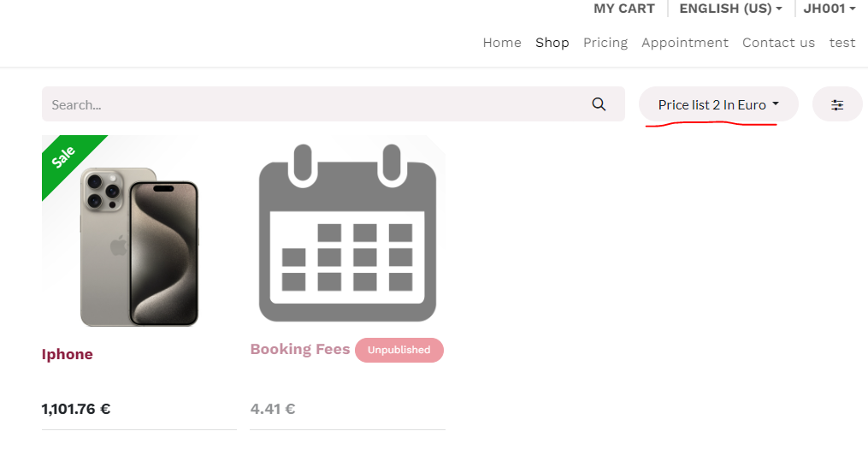
Task: Expand the Price list 2 In Euro dropdown
Action: [718, 104]
